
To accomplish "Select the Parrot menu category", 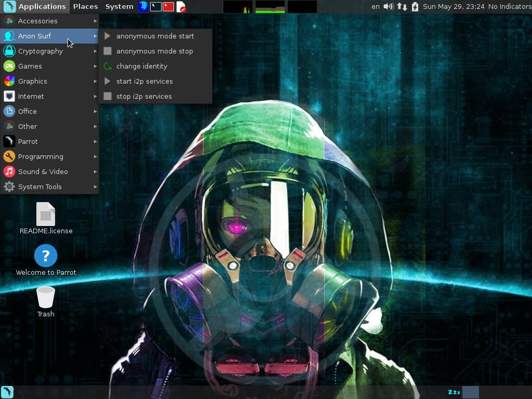I will click(49, 141).
